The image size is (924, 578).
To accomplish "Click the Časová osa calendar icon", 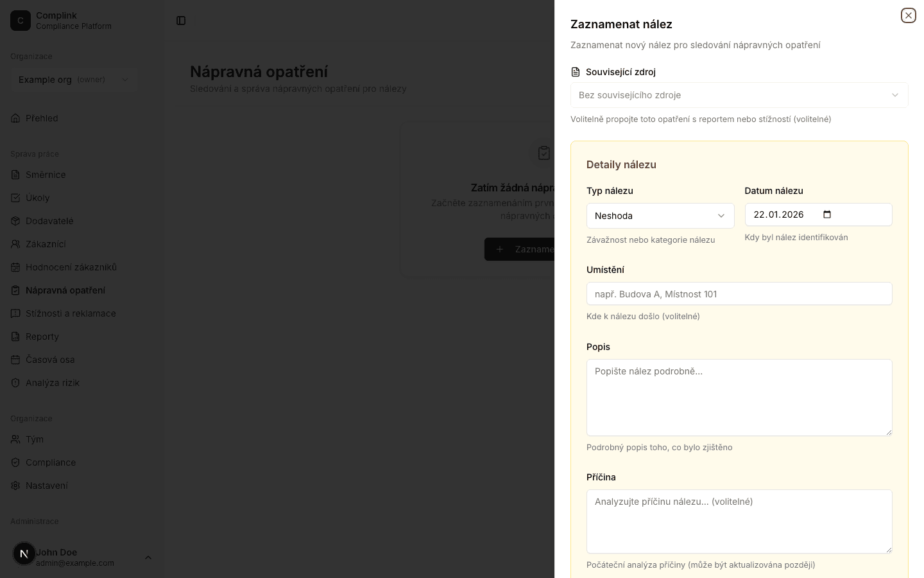I will click(x=15, y=360).
